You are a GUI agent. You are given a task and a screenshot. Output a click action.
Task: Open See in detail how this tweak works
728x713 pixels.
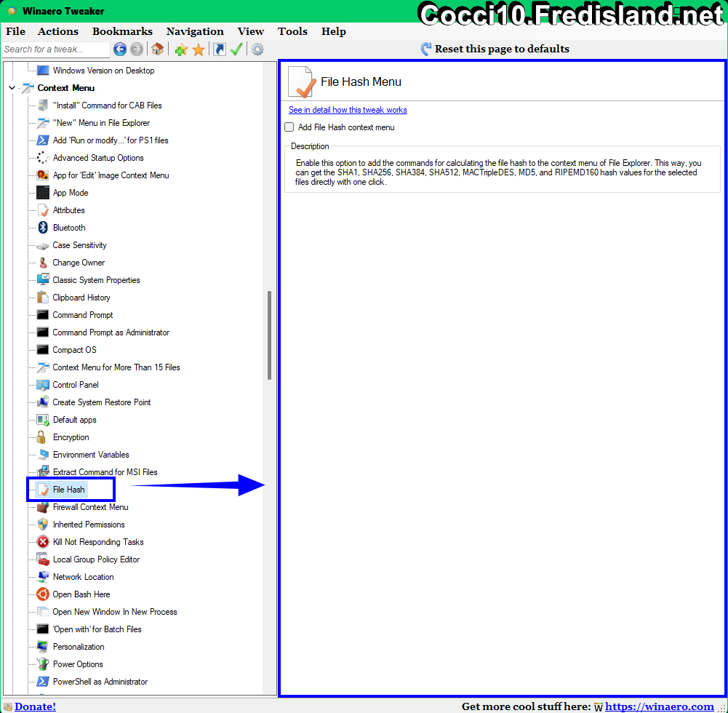pos(348,110)
